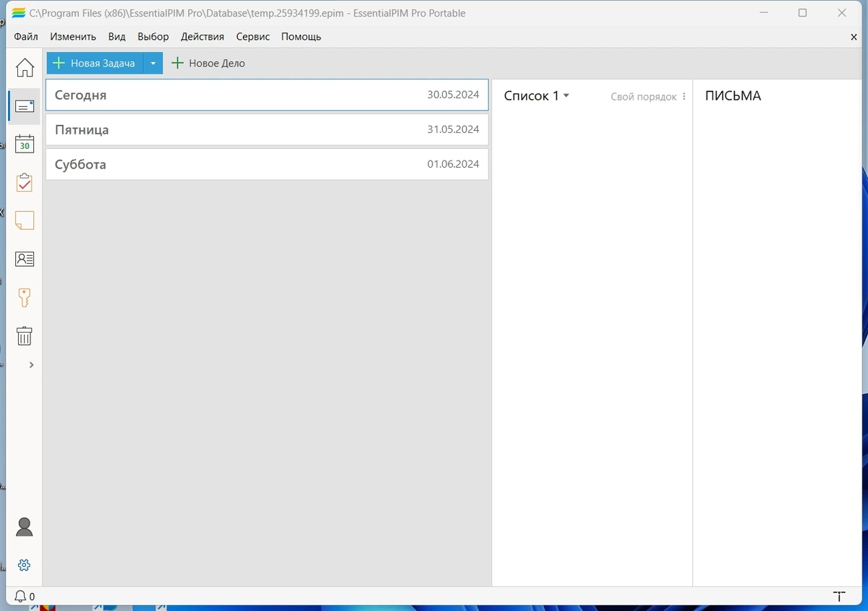Viewport: 868px width, 611px height.
Task: Open the Помощь menu
Action: tap(301, 37)
